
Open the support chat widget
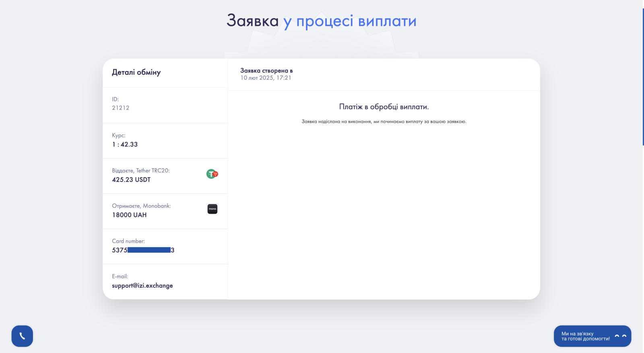pos(585,336)
